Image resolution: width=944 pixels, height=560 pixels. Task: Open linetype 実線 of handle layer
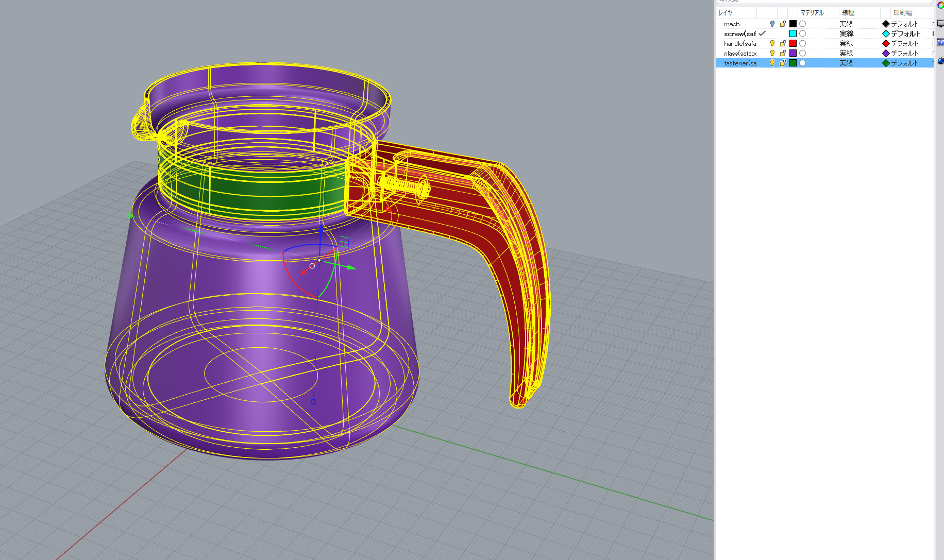(846, 43)
